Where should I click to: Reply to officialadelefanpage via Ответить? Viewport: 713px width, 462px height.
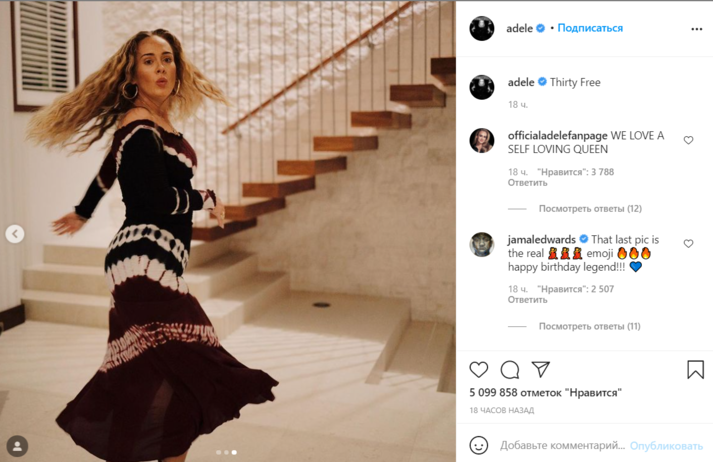coord(527,183)
